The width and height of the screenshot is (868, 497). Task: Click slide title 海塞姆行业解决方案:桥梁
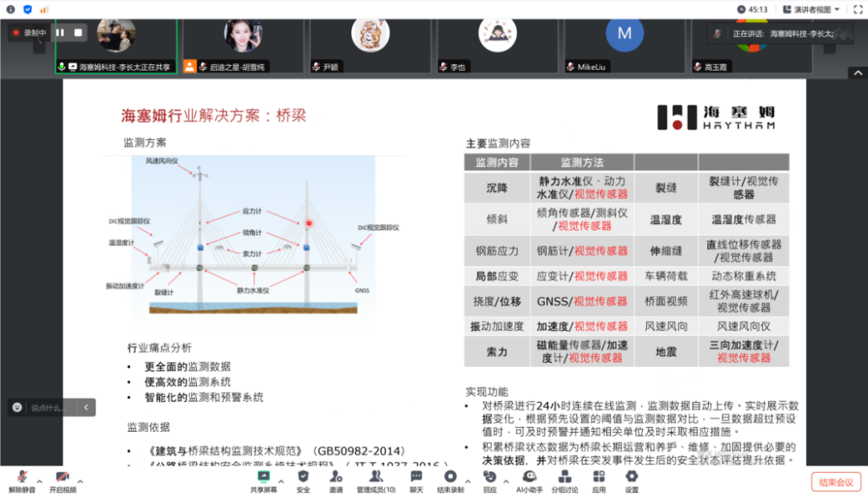coord(214,115)
